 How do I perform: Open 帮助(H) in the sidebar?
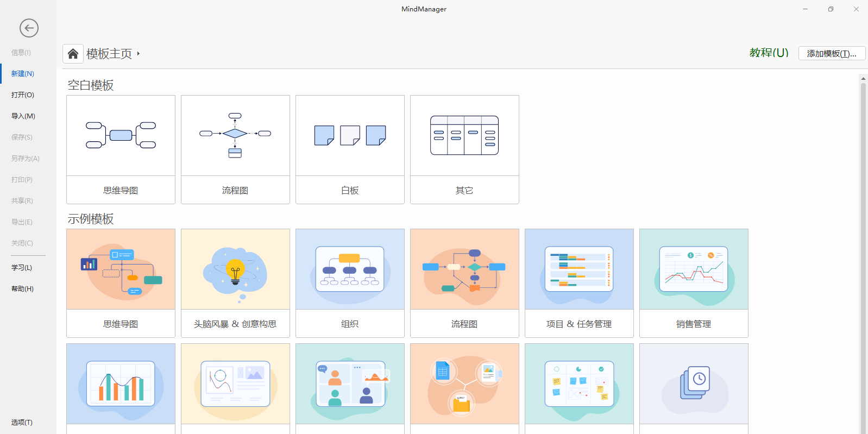pos(22,289)
